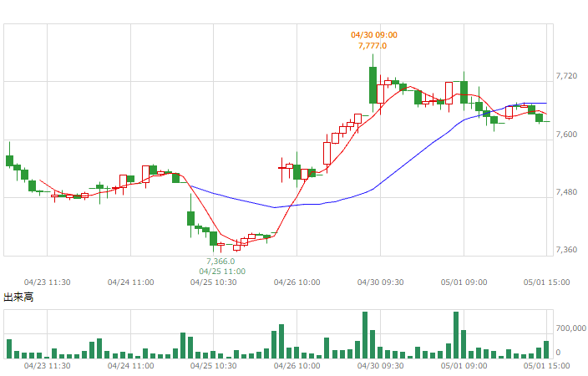
Task: Click the 0 volume axis label
Action: click(x=558, y=353)
